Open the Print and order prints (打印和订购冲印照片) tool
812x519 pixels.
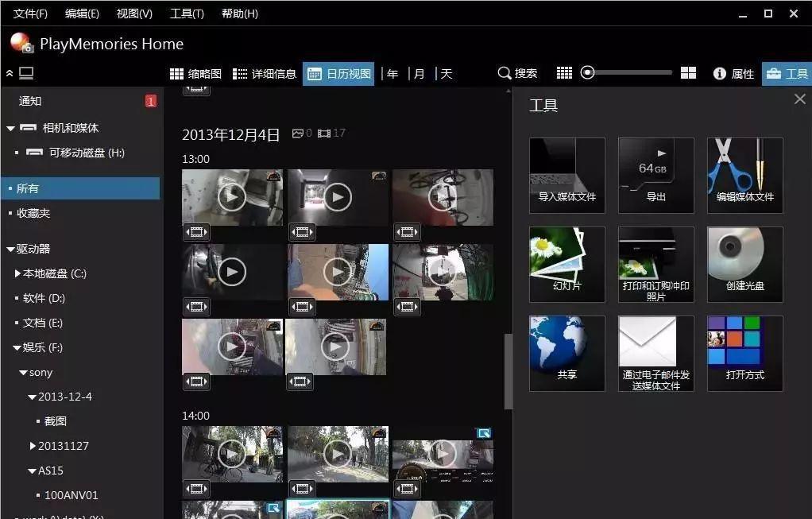[656, 265]
